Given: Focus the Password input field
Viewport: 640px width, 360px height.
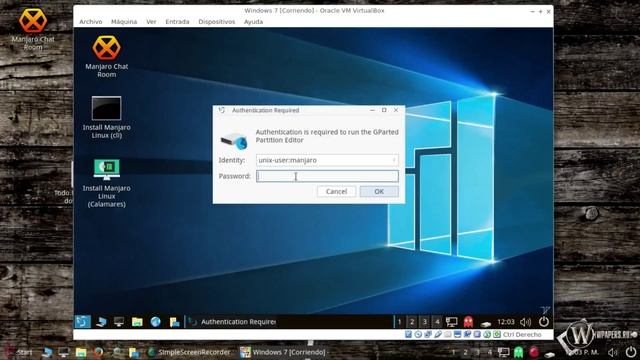Looking at the screenshot, I should (327, 176).
